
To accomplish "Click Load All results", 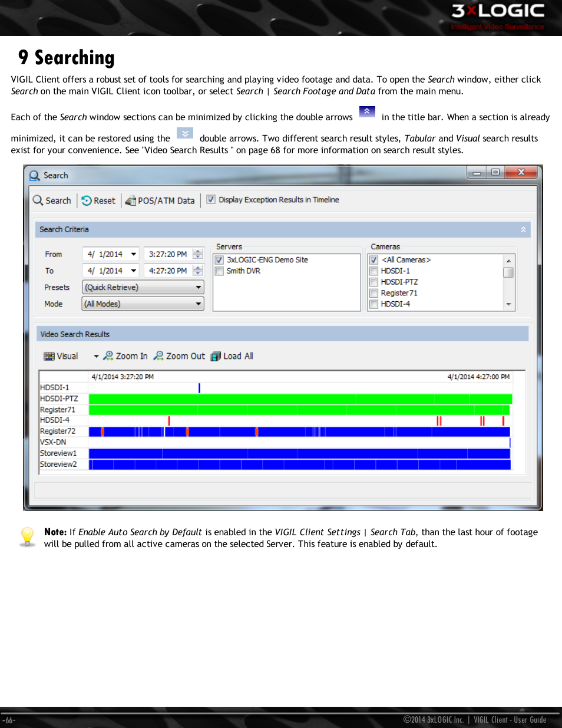I will [x=232, y=356].
